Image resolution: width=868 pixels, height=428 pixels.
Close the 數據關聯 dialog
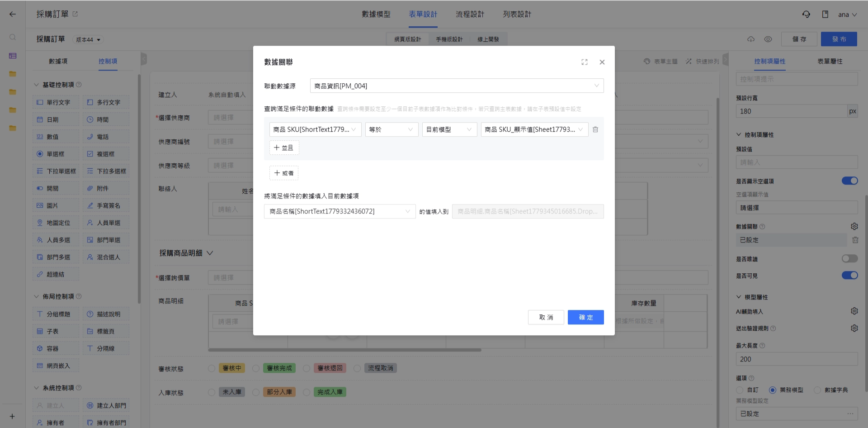(602, 62)
